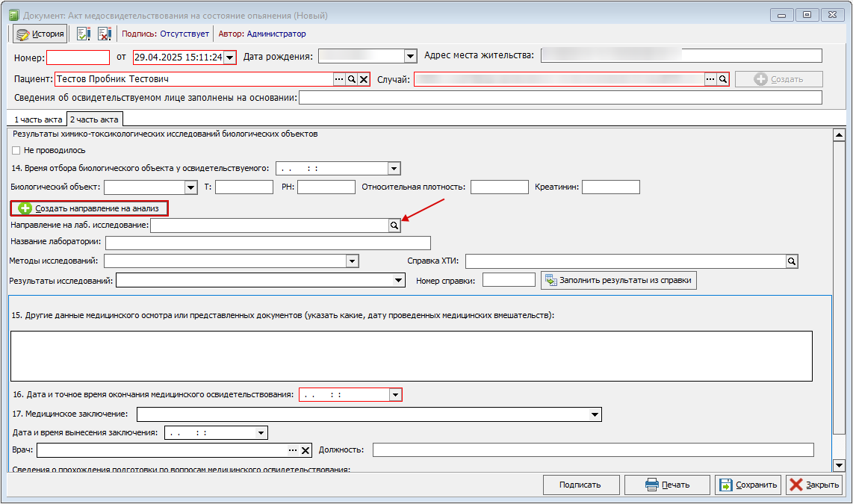Image resolution: width=853 pixels, height=504 pixels.
Task: Open the Результаты исследований dropdown
Action: coord(399,281)
